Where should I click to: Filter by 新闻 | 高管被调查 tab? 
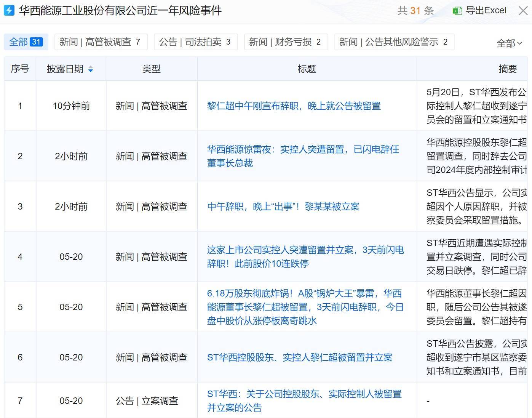click(x=101, y=42)
